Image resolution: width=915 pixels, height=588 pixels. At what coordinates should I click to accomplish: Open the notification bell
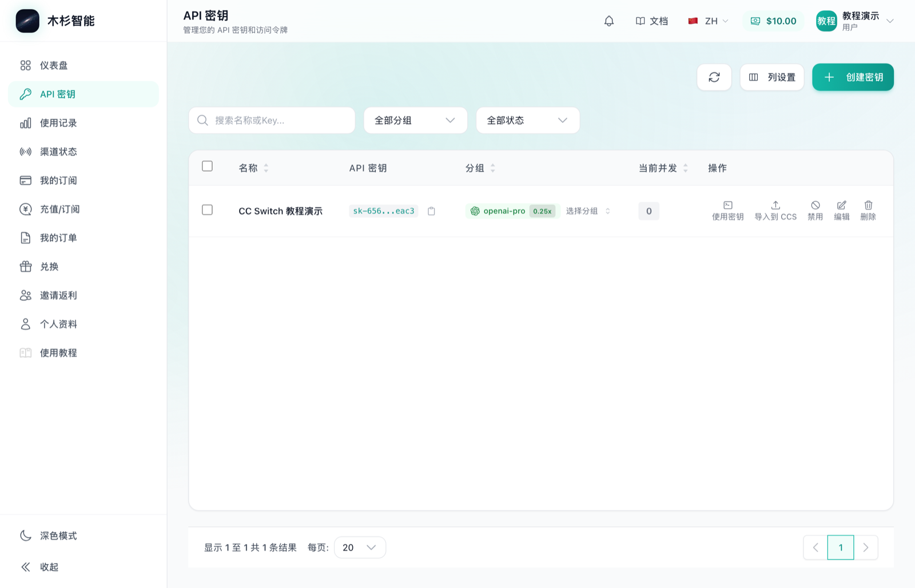coord(609,21)
